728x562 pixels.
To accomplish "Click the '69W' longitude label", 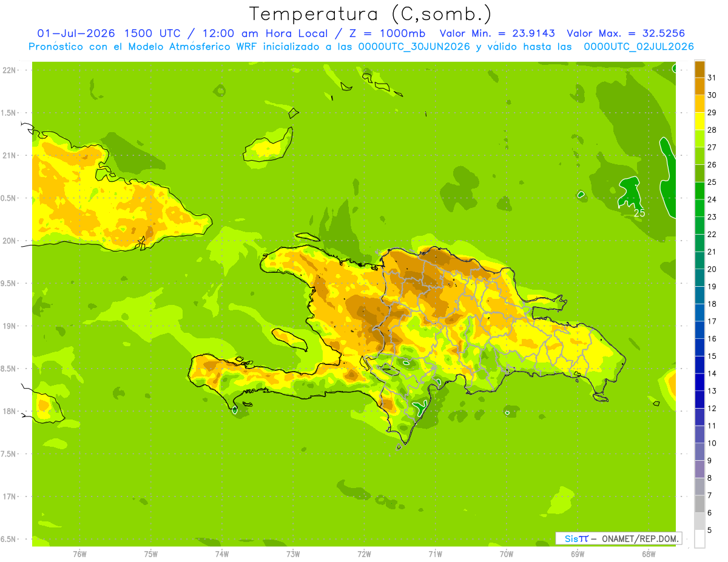I will (x=578, y=554).
